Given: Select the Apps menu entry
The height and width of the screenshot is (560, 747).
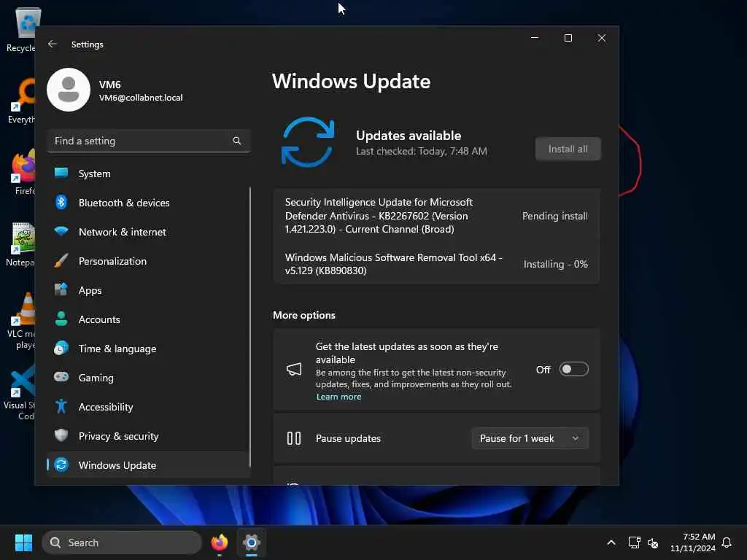Looking at the screenshot, I should 149,290.
